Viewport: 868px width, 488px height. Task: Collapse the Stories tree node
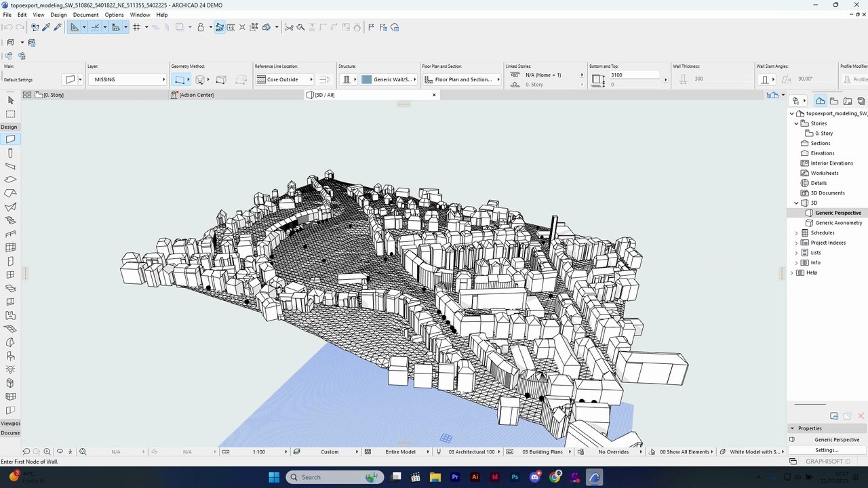(797, 123)
